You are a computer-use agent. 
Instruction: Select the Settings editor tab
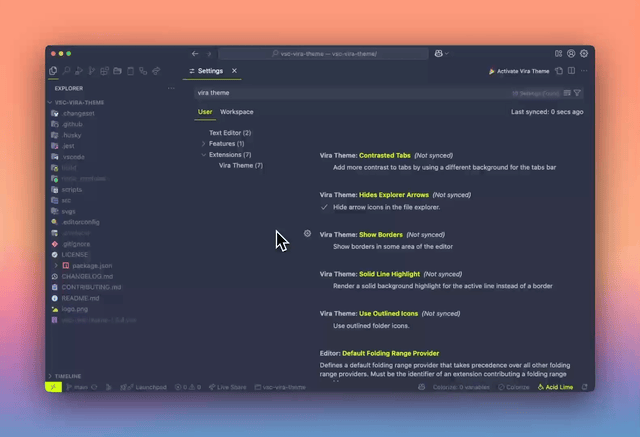212,71
